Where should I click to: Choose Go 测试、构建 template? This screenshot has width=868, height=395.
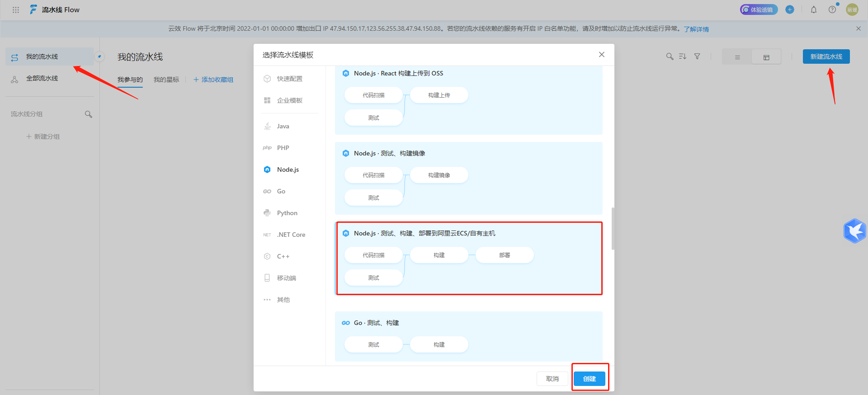pyautogui.click(x=468, y=336)
